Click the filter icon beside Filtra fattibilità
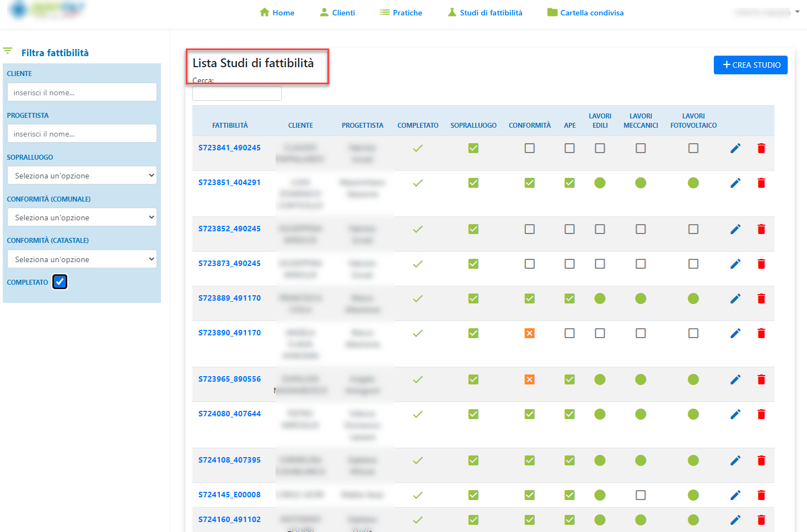807x532 pixels. click(8, 51)
